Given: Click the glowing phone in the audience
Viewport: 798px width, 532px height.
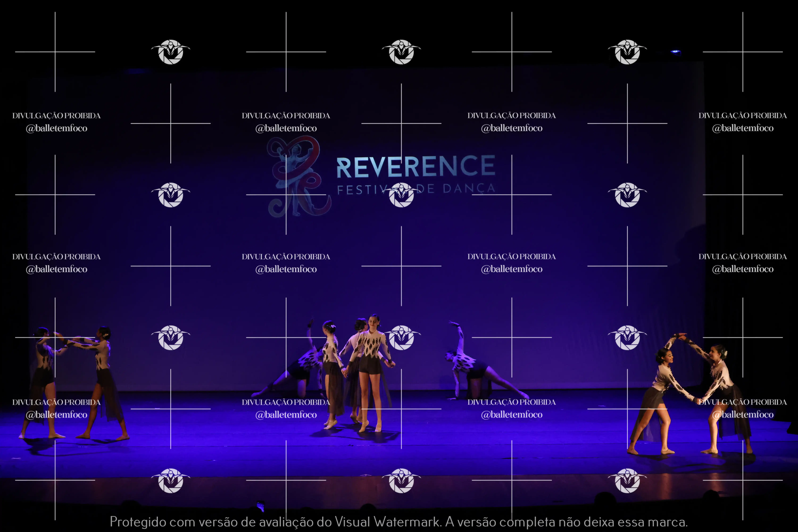Looking at the screenshot, I should click(260, 506).
